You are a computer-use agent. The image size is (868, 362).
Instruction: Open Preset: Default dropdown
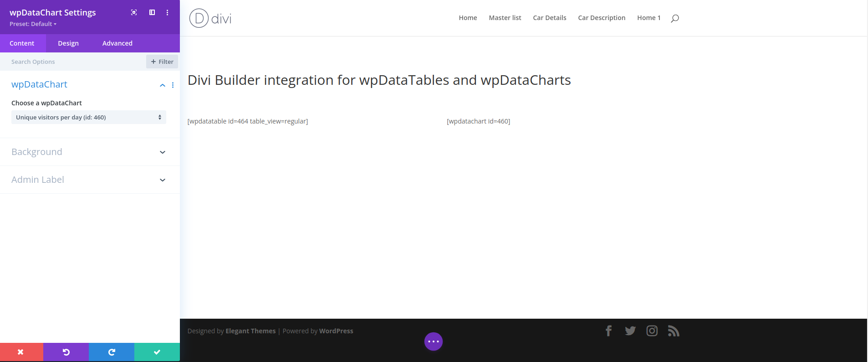(33, 24)
